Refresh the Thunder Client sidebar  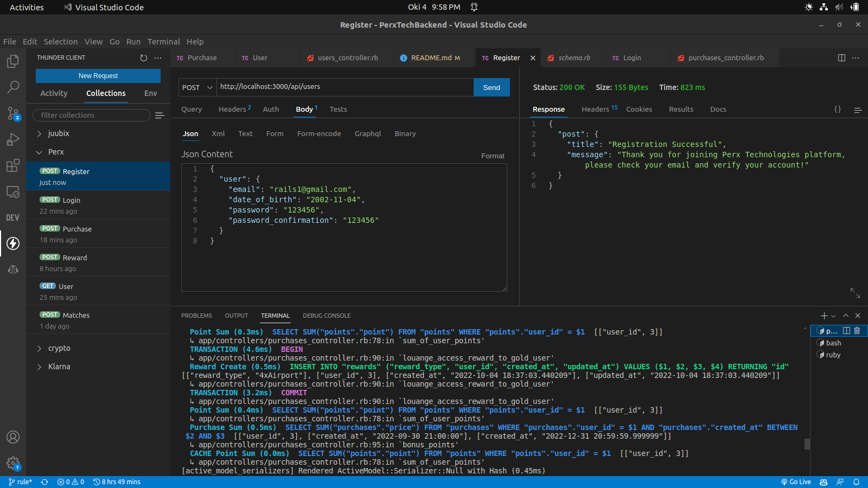point(144,57)
